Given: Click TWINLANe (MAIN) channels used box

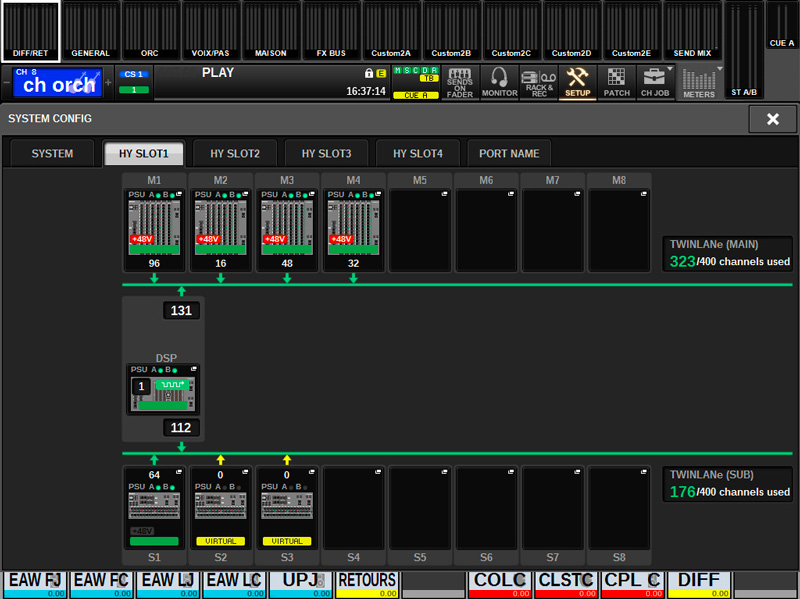Looking at the screenshot, I should coord(728,254).
